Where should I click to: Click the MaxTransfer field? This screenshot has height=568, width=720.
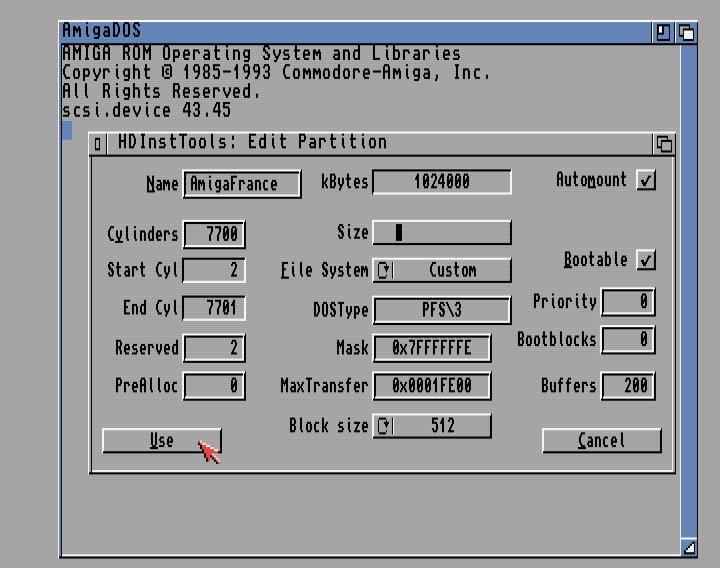point(432,386)
